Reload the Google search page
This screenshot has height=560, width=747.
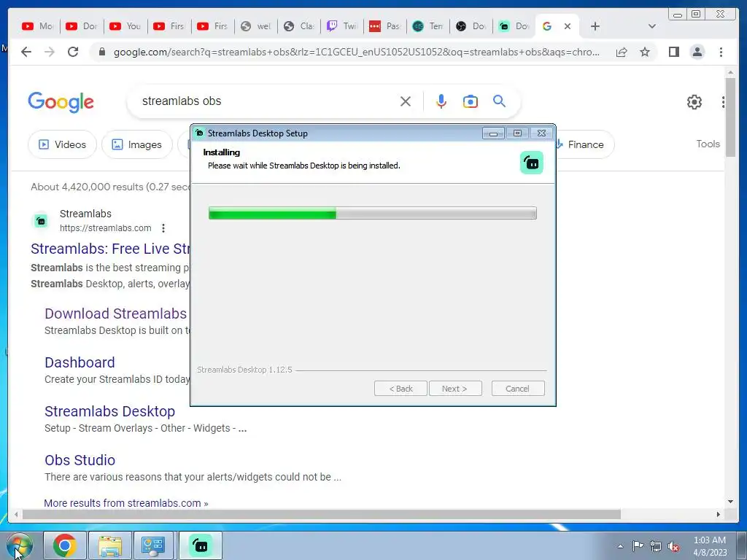coord(73,52)
